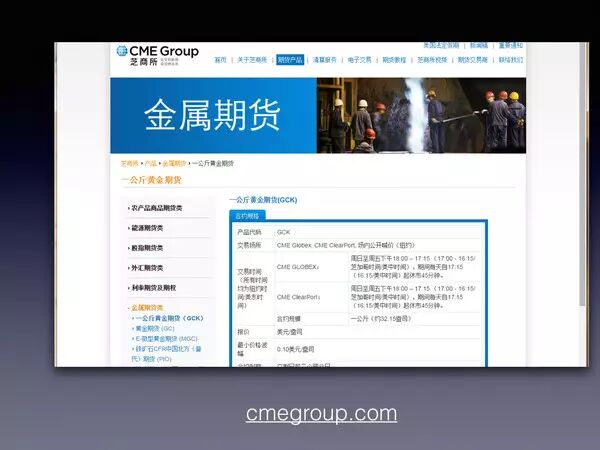This screenshot has width=600, height=450.
Task: Collapse the 金属期货类 sidebar category
Action: pyautogui.click(x=147, y=308)
